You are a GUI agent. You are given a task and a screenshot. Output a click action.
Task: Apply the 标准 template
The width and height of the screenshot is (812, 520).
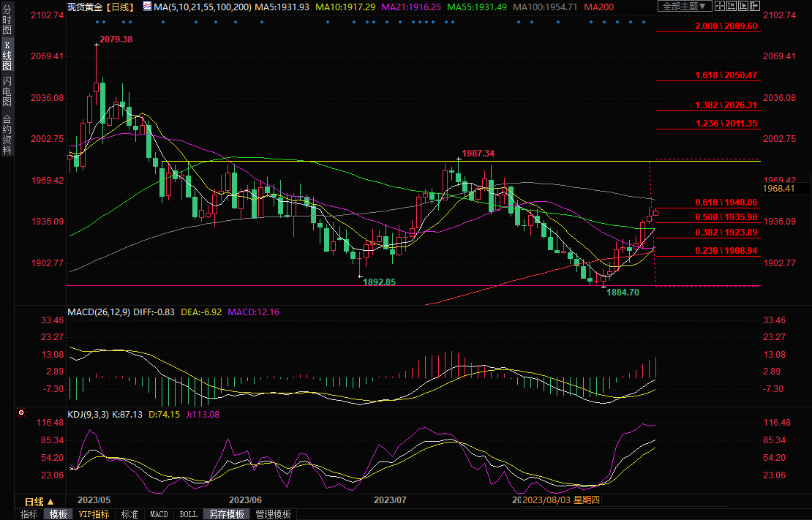129,514
